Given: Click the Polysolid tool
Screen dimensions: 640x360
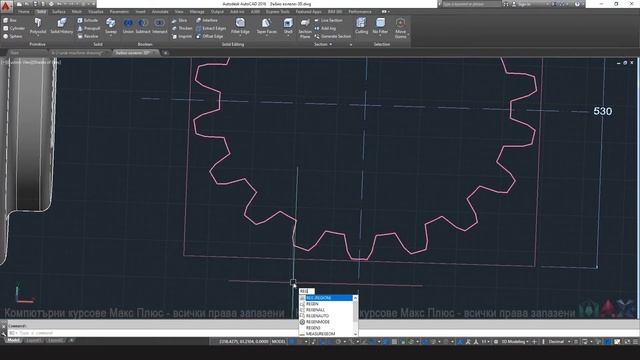Looking at the screenshot, I should pyautogui.click(x=38, y=26).
